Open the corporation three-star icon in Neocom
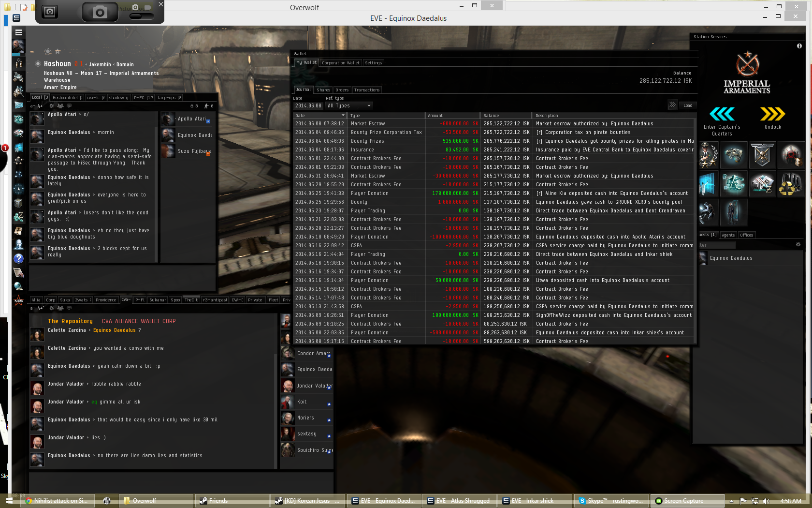Viewport: 812px width, 508px height. 18,161
